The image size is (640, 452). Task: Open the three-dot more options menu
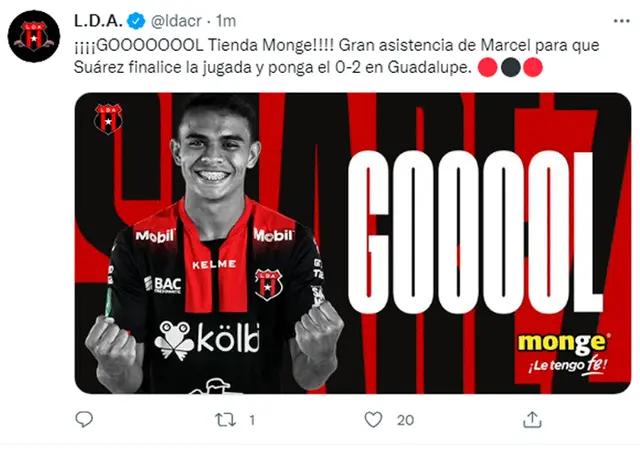coord(621,21)
